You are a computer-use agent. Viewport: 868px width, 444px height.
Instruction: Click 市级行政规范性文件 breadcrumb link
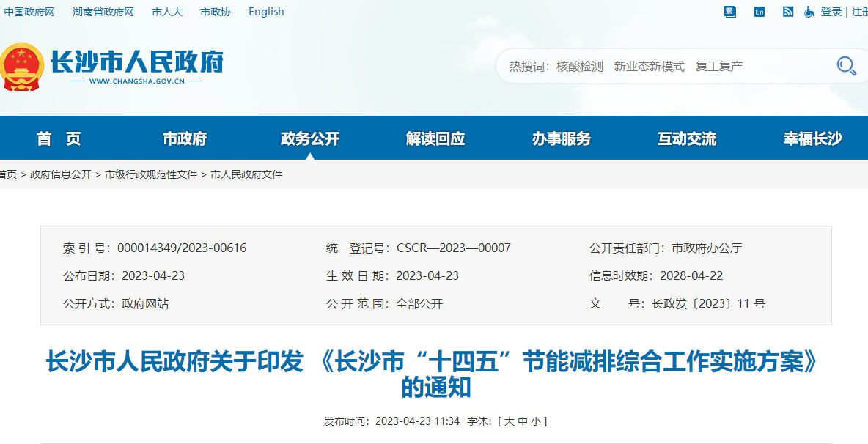click(151, 174)
